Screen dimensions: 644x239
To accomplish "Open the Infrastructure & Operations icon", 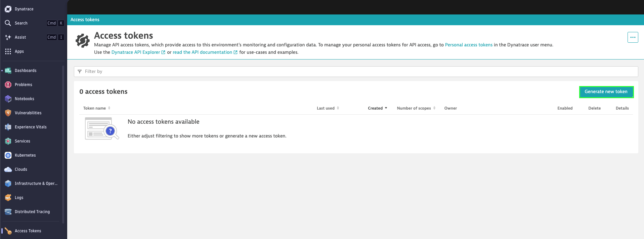I will [8, 184].
